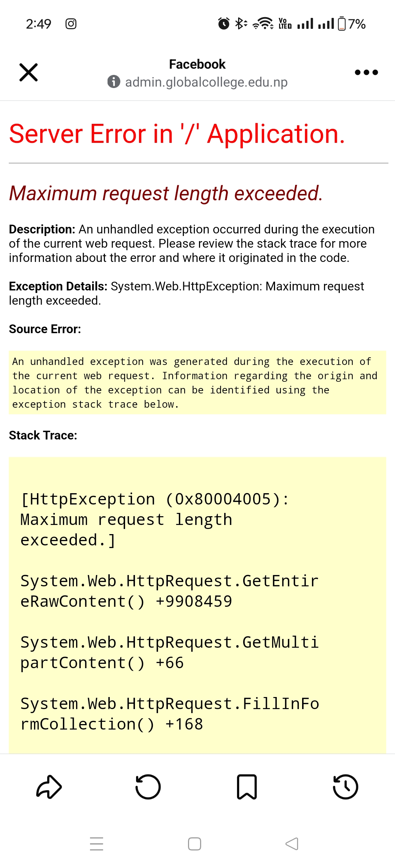Image resolution: width=395 pixels, height=868 pixels.
Task: Tap the 'Server Error in '/' Application.' heading
Action: 177,134
